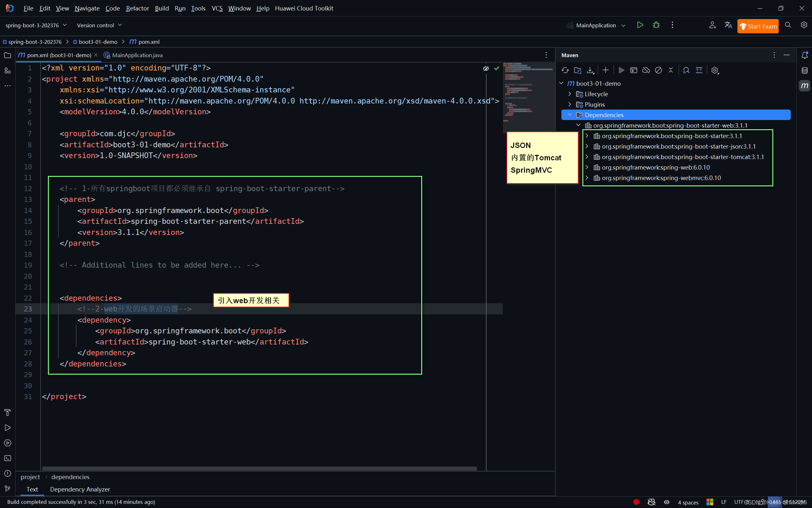The width and height of the screenshot is (812, 508).
Task: Open Run tool window in left sidebar
Action: point(7,428)
